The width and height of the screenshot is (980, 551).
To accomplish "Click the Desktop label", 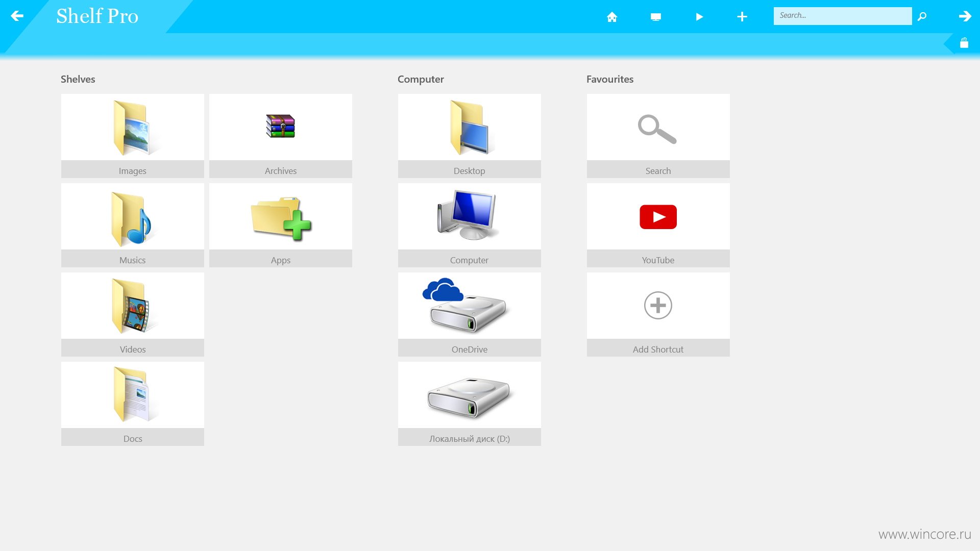I will [x=470, y=171].
